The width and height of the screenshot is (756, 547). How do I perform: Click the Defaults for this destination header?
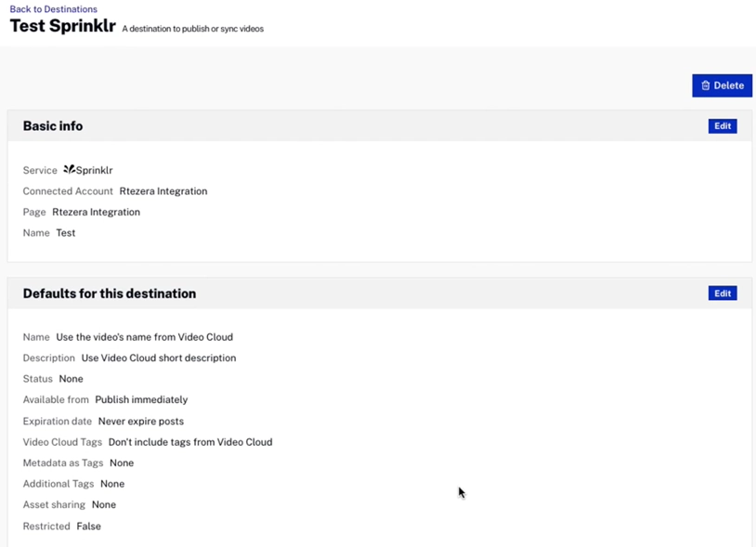109,293
